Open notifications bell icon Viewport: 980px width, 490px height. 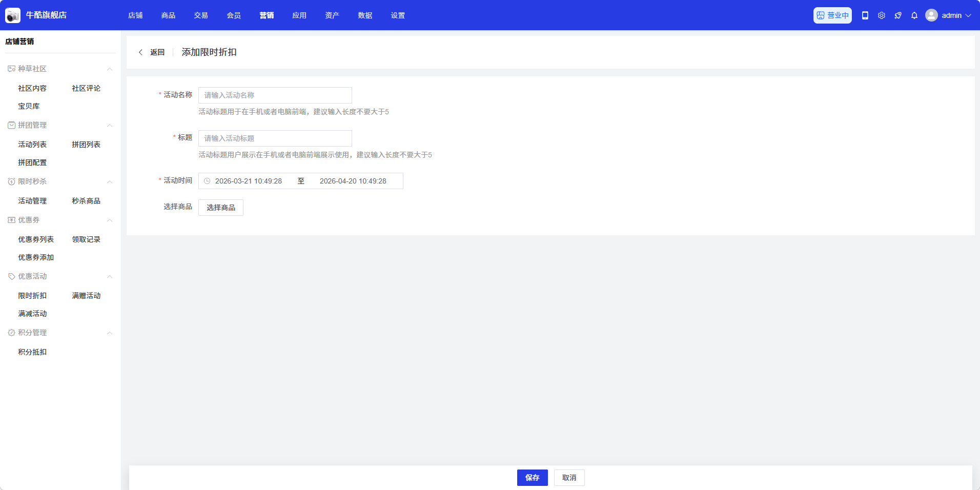[x=914, y=15]
